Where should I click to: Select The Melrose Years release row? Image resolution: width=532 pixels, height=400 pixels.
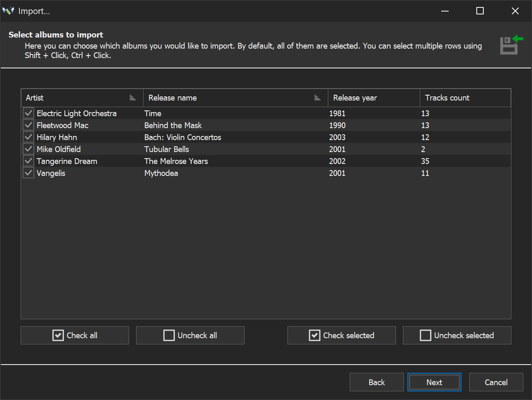click(x=176, y=161)
